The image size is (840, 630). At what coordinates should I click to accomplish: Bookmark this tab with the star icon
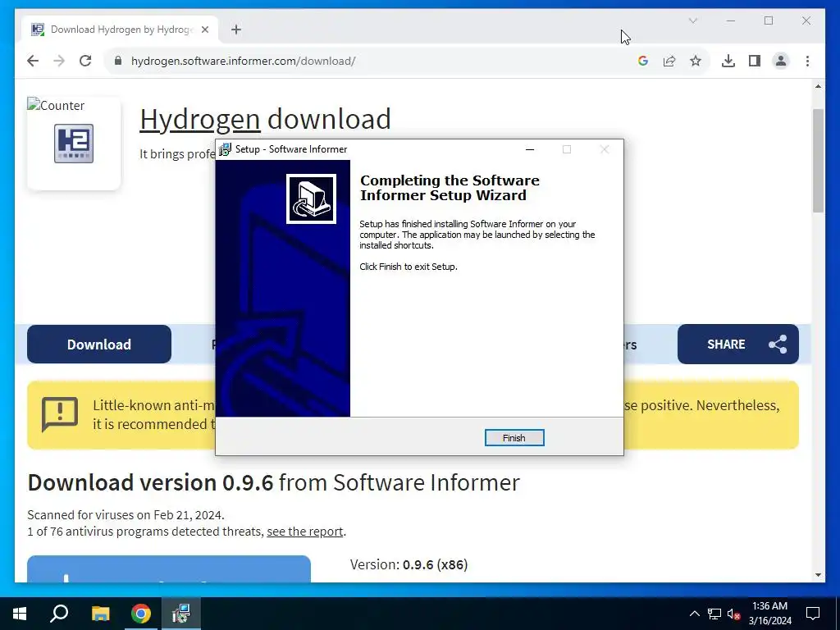click(696, 61)
